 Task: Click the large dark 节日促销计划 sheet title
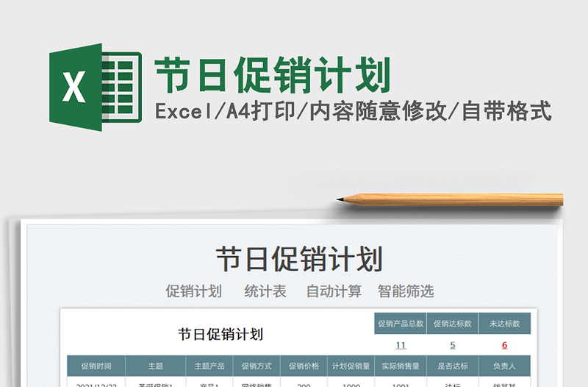click(x=299, y=259)
